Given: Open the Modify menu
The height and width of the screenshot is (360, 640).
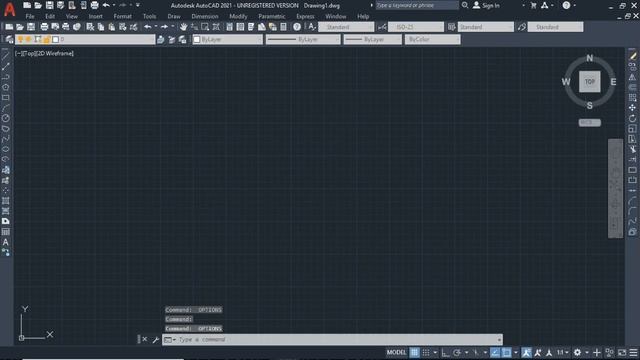Looking at the screenshot, I should (x=238, y=16).
